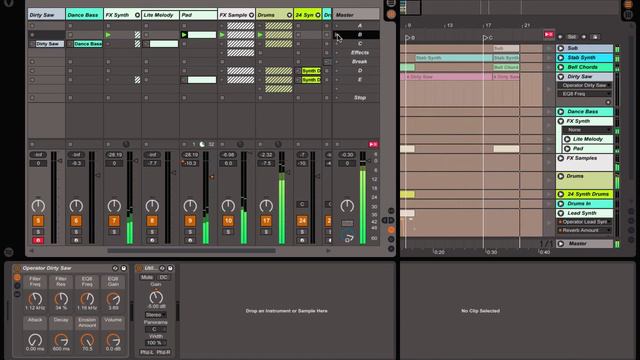This screenshot has height=360, width=640.
Task: Toggle track activator 5 on Dirty Saw
Action: coord(38,221)
